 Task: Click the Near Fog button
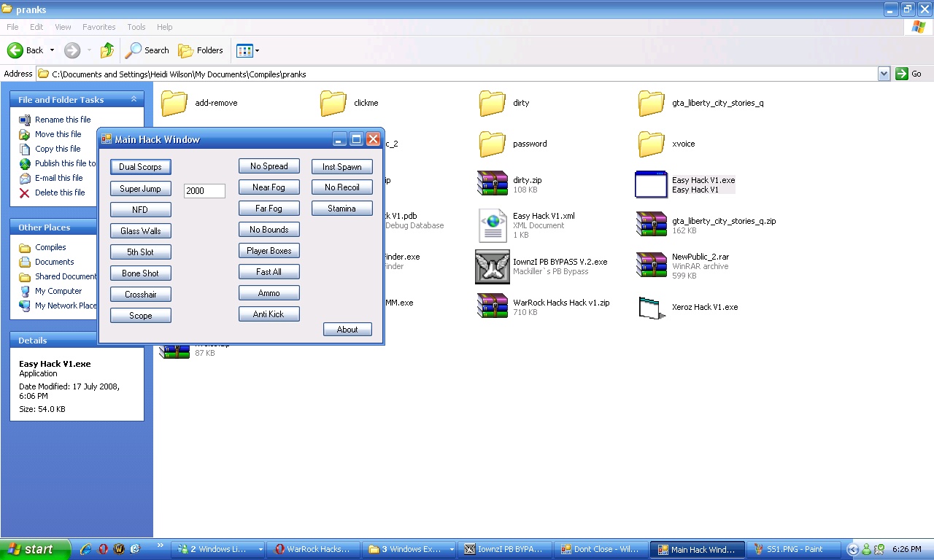click(x=269, y=187)
